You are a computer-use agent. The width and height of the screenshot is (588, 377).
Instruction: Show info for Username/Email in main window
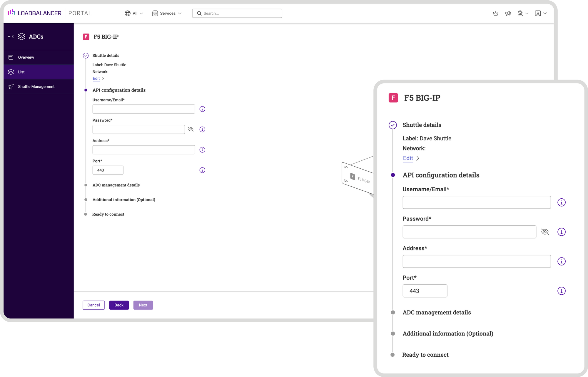point(202,109)
